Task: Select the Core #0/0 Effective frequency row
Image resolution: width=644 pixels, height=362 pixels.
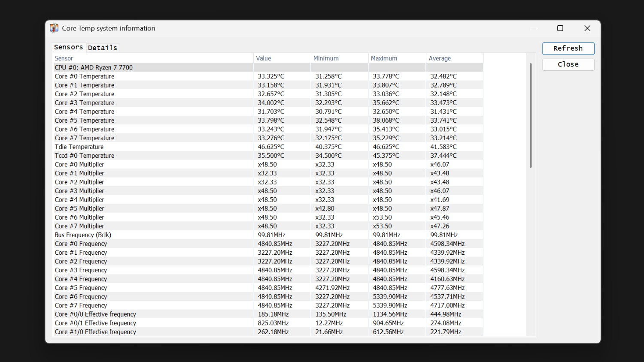Action: [x=268, y=314]
